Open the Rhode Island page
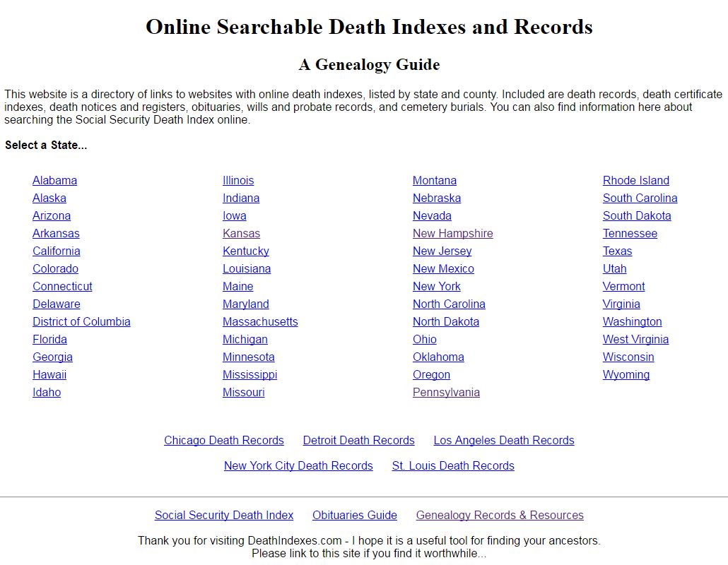 [635, 180]
